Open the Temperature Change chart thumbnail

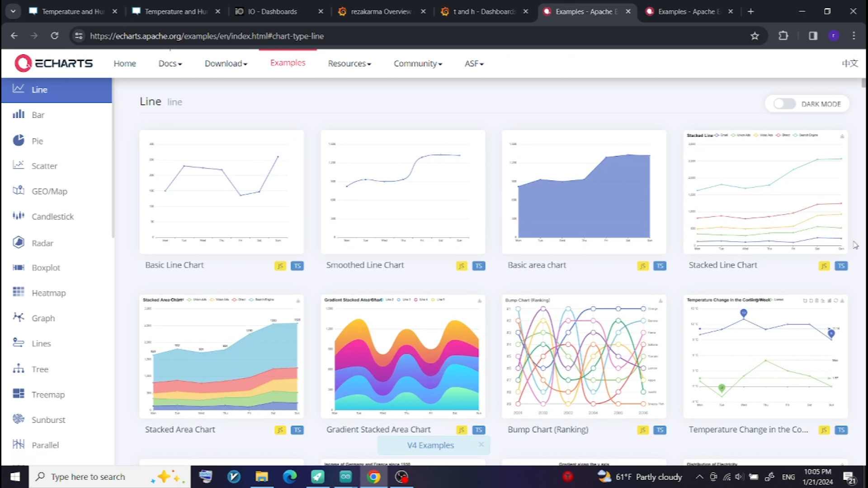pyautogui.click(x=765, y=356)
